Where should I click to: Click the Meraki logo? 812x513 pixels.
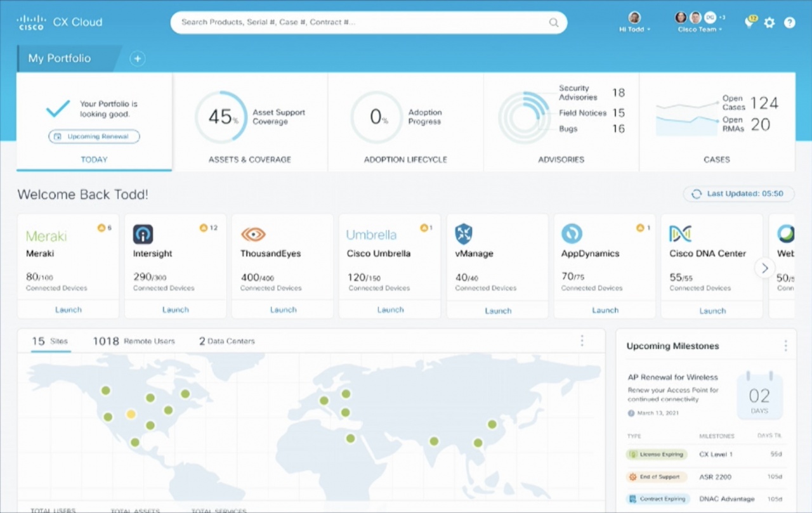[46, 236]
